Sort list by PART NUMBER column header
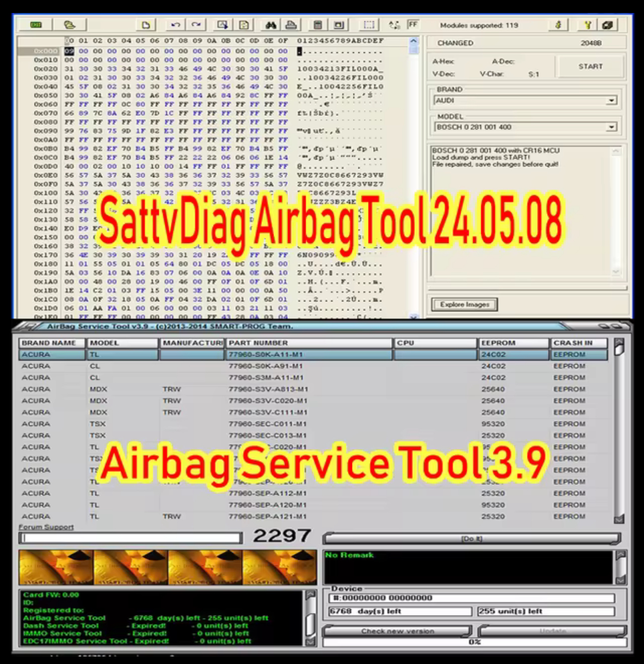 309,343
